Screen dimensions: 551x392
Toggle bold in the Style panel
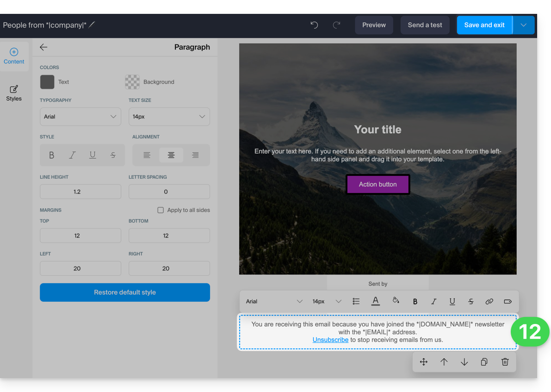coord(51,155)
